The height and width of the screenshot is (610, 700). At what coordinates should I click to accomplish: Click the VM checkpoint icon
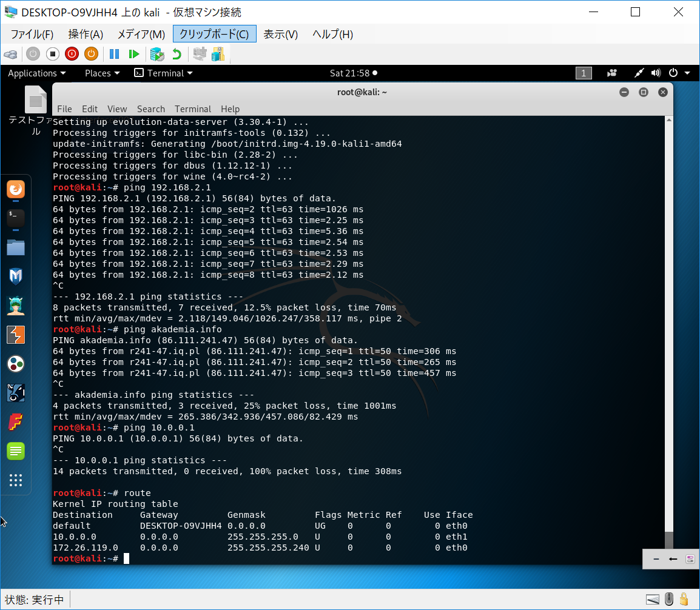click(157, 54)
